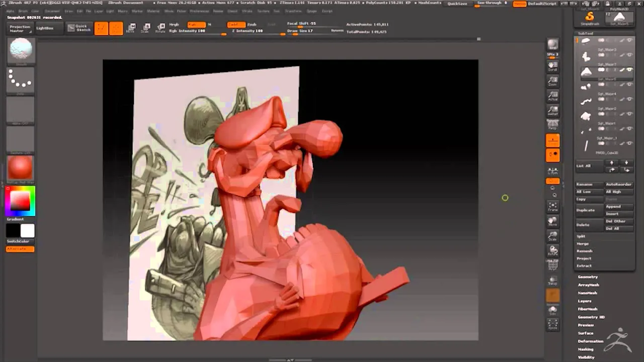Expand the Geometry palette
The image size is (644, 362).
(588, 277)
